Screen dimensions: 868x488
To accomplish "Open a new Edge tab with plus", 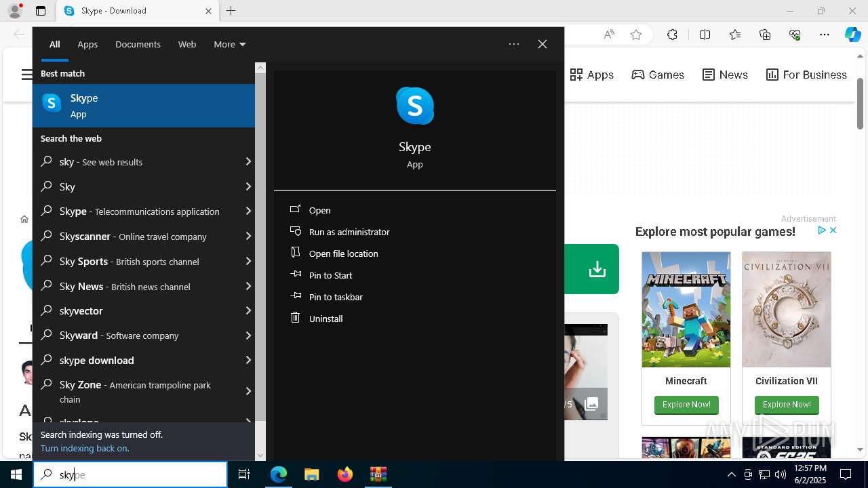I will tap(231, 11).
